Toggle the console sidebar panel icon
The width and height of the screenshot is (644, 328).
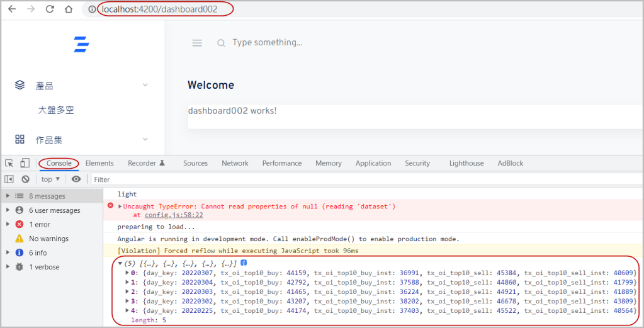[9, 179]
